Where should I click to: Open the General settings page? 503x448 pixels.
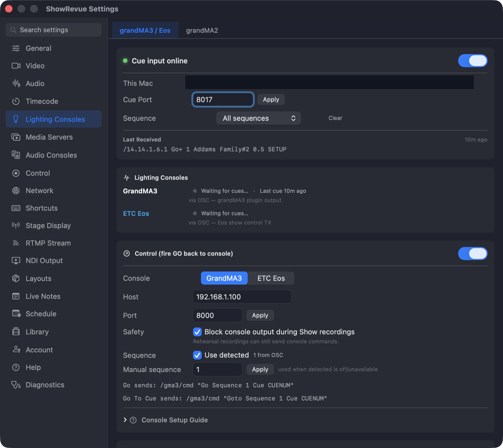[x=53, y=48]
